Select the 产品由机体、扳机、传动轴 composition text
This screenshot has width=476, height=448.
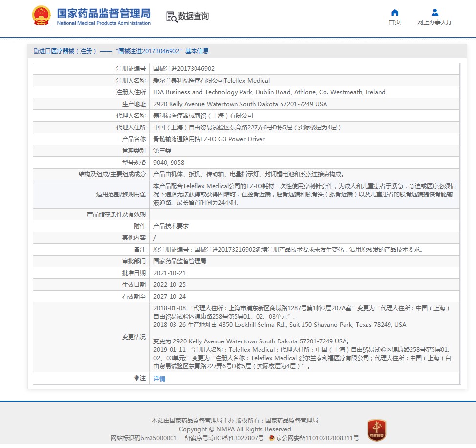(249, 174)
